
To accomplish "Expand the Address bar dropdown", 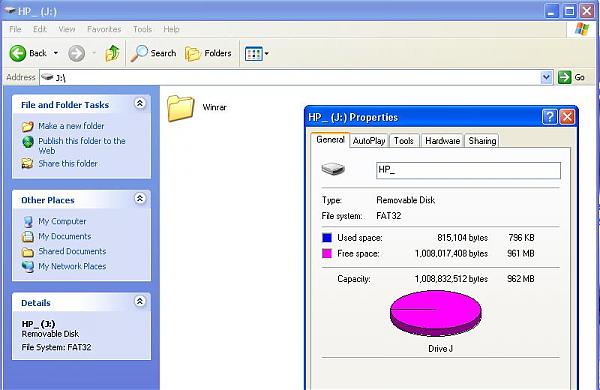I will point(547,78).
